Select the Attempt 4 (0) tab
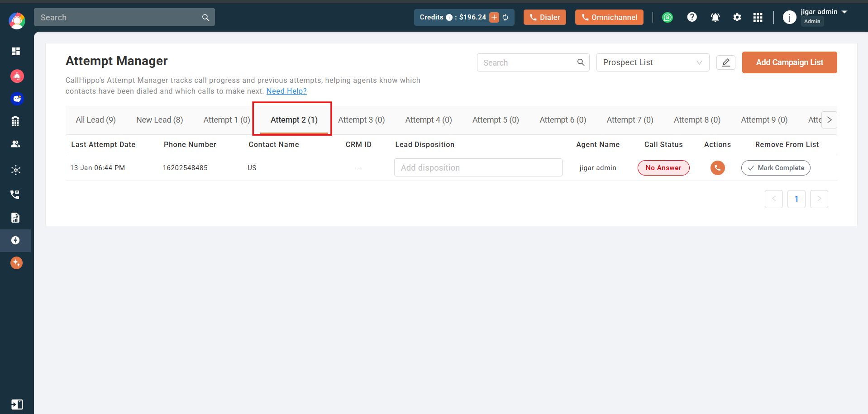The height and width of the screenshot is (414, 868). 429,120
